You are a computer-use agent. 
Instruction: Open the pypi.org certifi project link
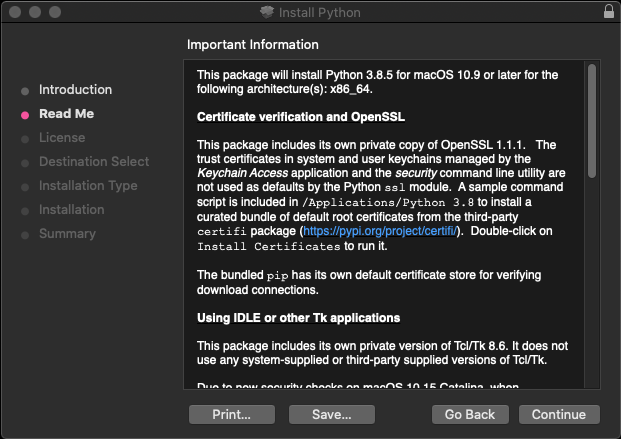tap(380, 231)
